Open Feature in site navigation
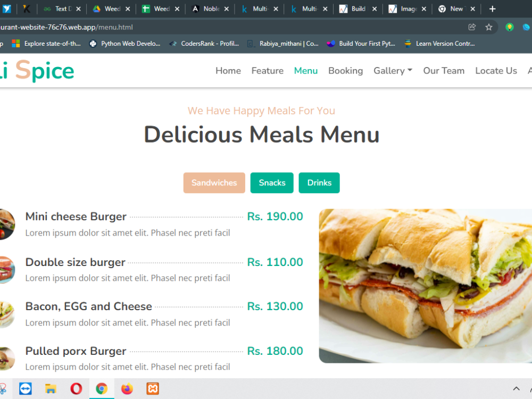Screen dimensions: 532x399 268,71
